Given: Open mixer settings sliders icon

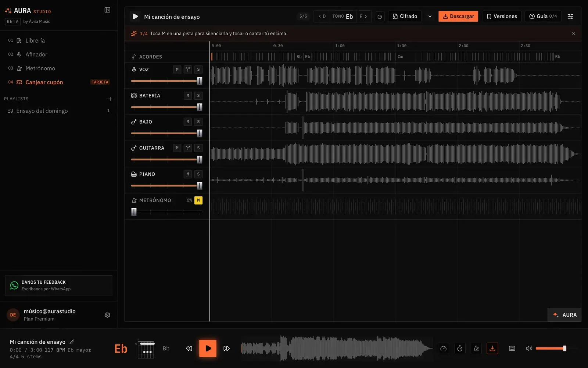Looking at the screenshot, I should pos(570,17).
